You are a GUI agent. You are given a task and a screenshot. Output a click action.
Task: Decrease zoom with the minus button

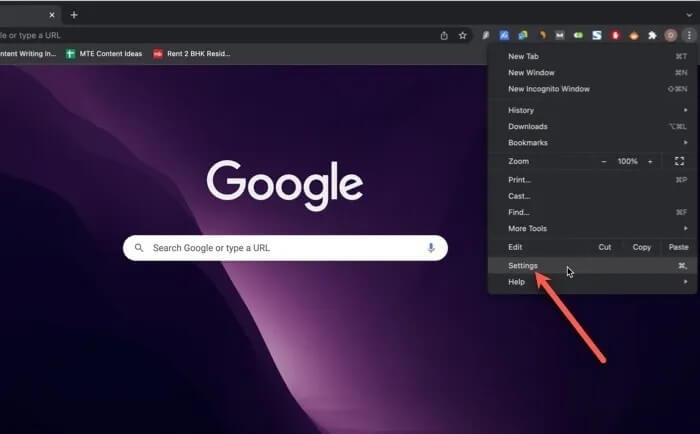(x=604, y=162)
